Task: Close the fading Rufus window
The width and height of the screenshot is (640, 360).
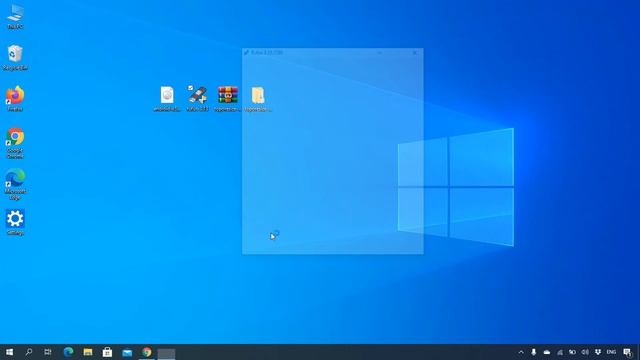Action: point(415,53)
